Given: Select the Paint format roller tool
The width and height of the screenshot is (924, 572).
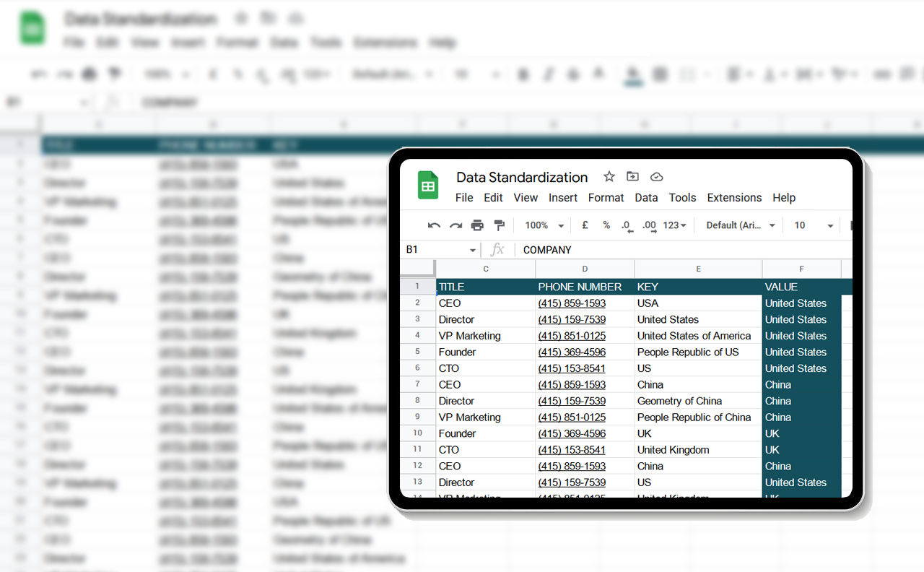Looking at the screenshot, I should tap(499, 225).
